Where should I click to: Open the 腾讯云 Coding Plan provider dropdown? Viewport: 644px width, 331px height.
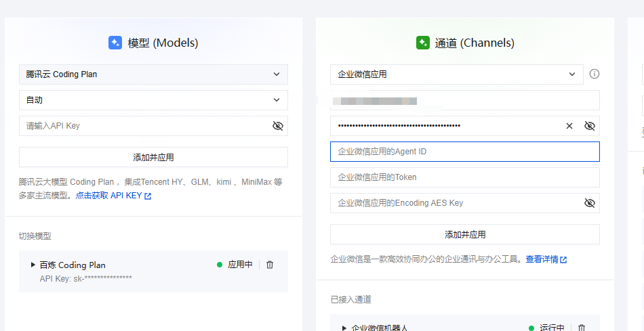pos(153,74)
